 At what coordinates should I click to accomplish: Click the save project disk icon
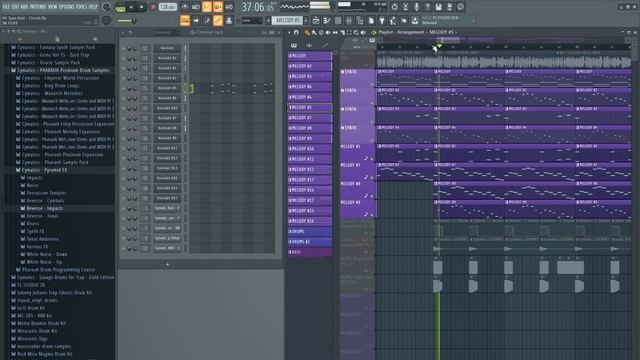tap(438, 7)
